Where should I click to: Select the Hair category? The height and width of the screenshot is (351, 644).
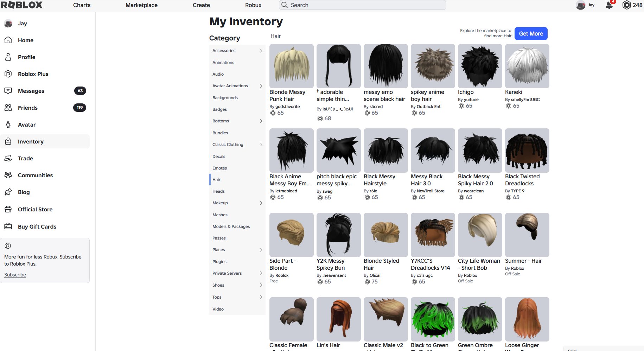click(x=237, y=180)
